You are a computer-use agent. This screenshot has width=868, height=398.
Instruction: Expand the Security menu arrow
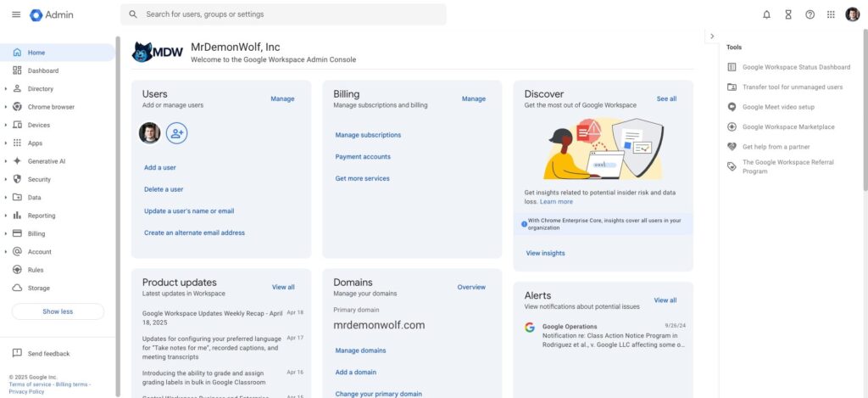(6, 180)
